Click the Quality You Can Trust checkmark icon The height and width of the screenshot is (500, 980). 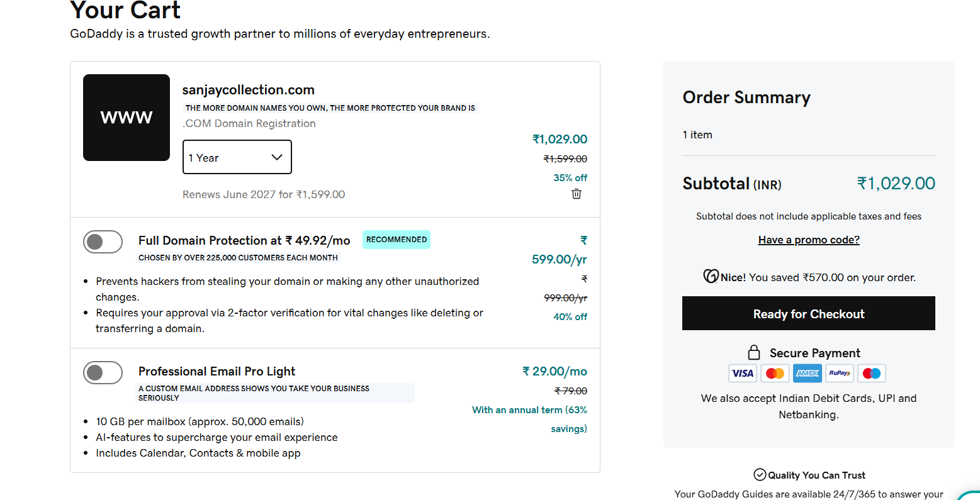pyautogui.click(x=760, y=475)
